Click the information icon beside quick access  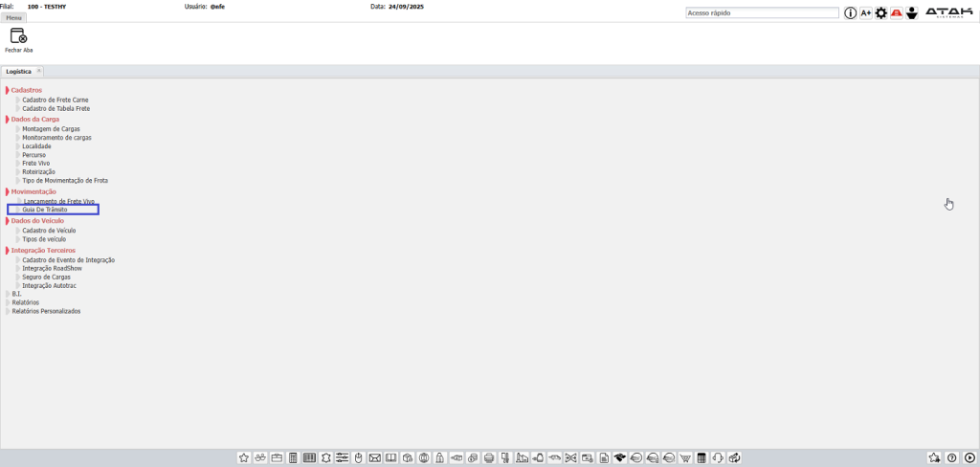point(850,13)
